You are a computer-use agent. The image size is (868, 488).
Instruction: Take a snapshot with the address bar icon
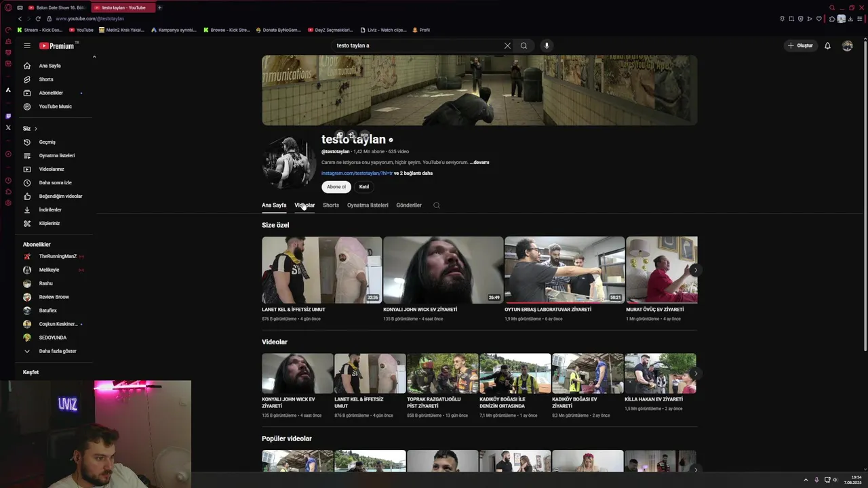(791, 19)
